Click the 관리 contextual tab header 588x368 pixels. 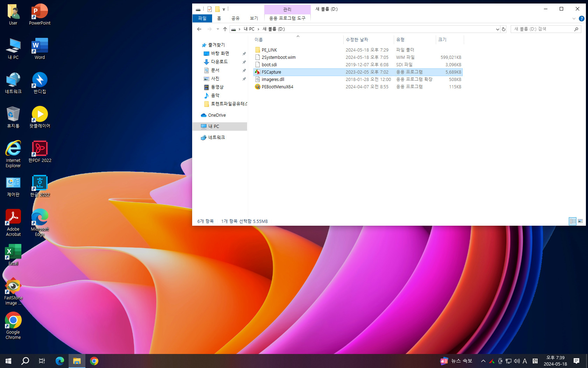287,9
